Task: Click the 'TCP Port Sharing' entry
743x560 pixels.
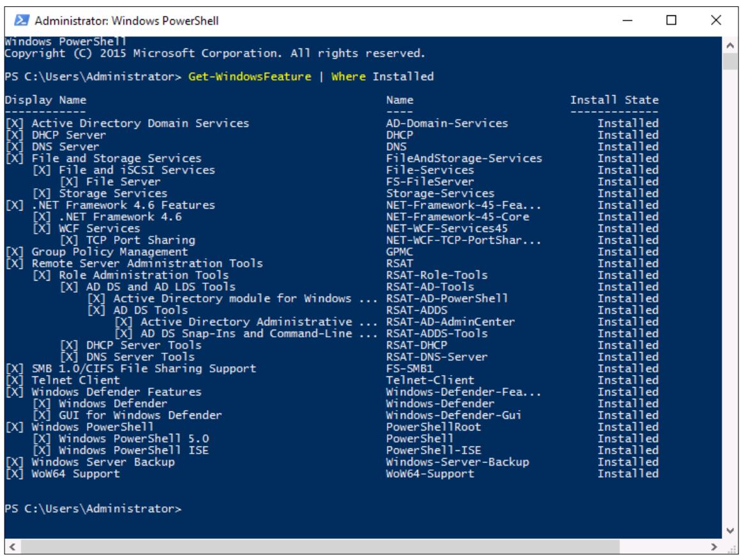Action: click(x=140, y=240)
